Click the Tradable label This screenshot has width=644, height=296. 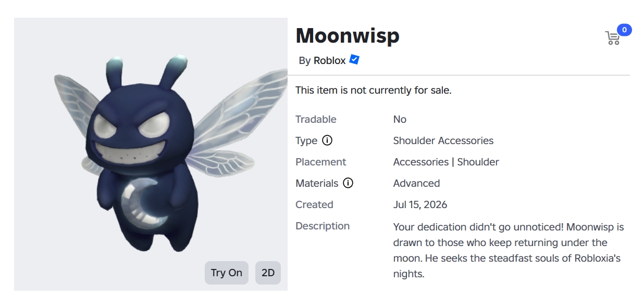(x=316, y=119)
